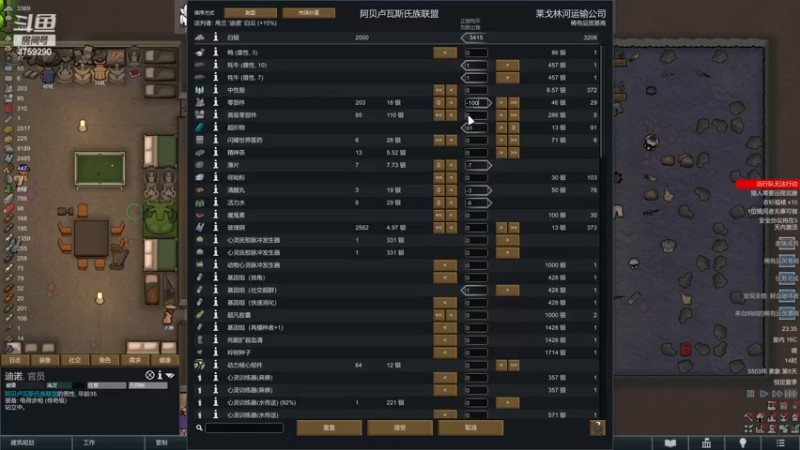The image size is (800, 450).
Task: Click the quantity field of the 玻璃钢 row
Action: [476, 228]
